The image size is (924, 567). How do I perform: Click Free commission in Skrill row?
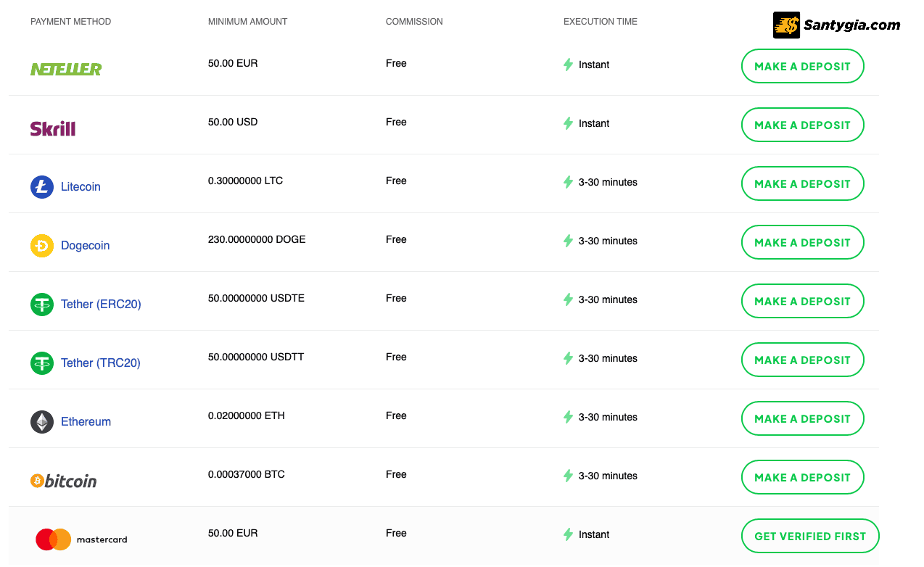pos(396,122)
